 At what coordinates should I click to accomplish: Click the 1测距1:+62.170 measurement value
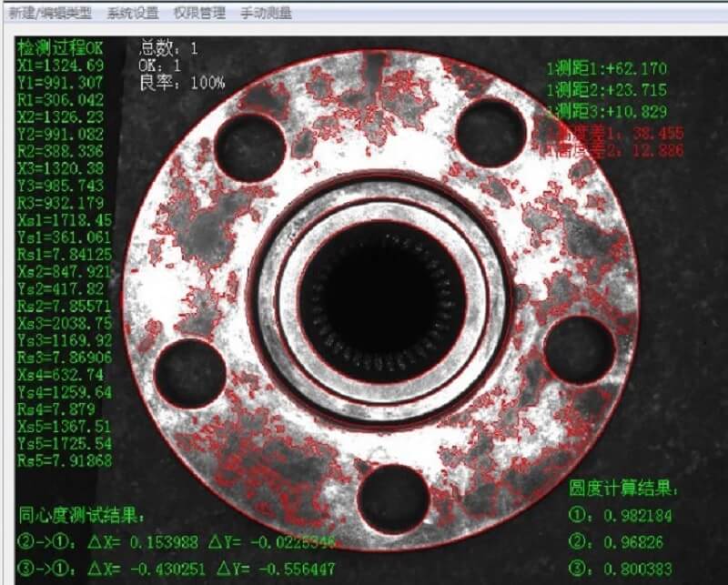tap(606, 68)
